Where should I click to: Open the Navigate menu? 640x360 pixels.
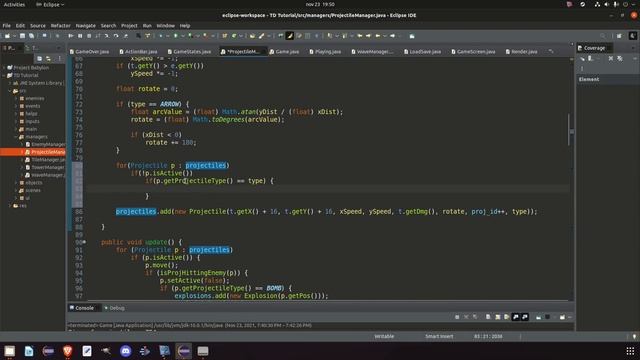[86, 25]
